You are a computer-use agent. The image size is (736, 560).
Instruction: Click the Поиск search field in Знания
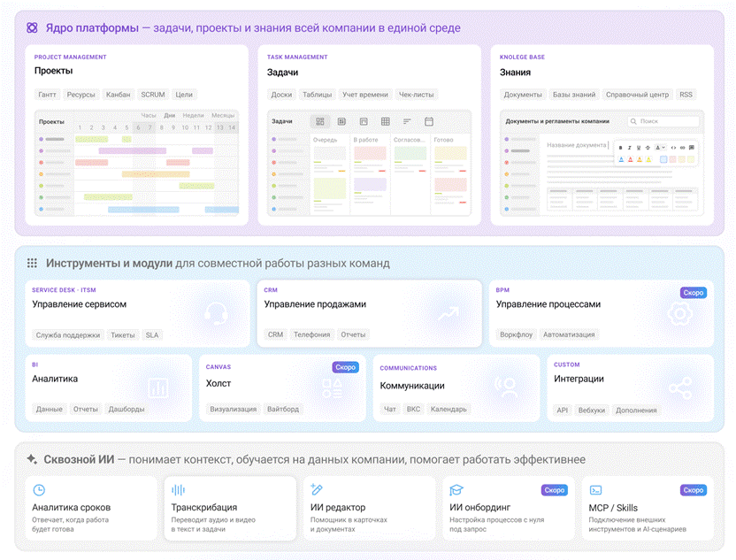(663, 121)
